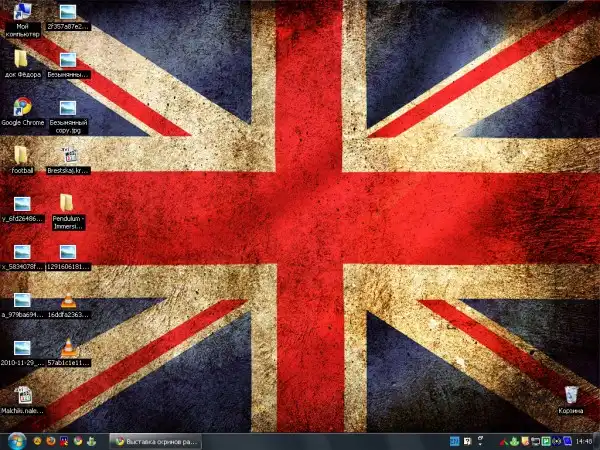Select the 2010-11-29 image file
The width and height of the screenshot is (600, 450).
(x=22, y=348)
